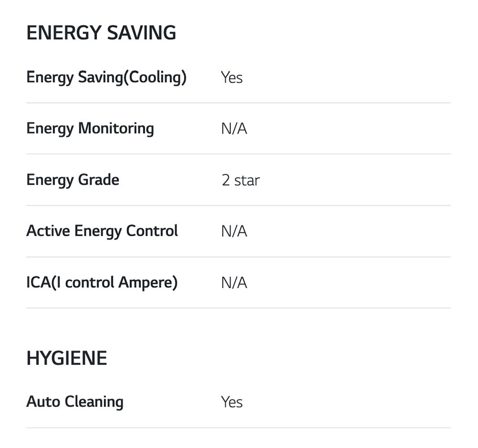The image size is (478, 448).
Task: Click the divider line below Energy Grade row
Action: [x=238, y=206]
